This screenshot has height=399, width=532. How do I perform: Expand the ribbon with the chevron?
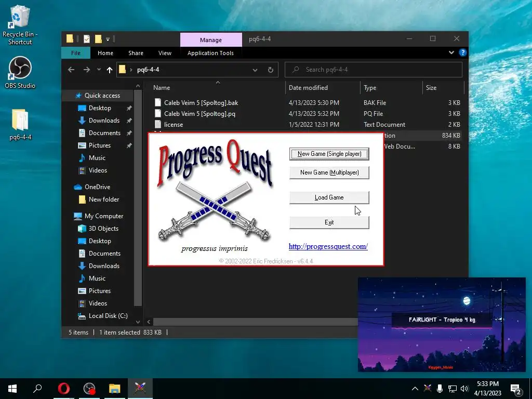click(x=451, y=52)
